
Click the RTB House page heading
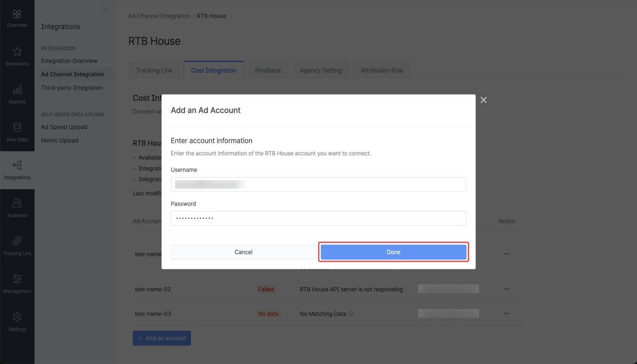point(154,41)
